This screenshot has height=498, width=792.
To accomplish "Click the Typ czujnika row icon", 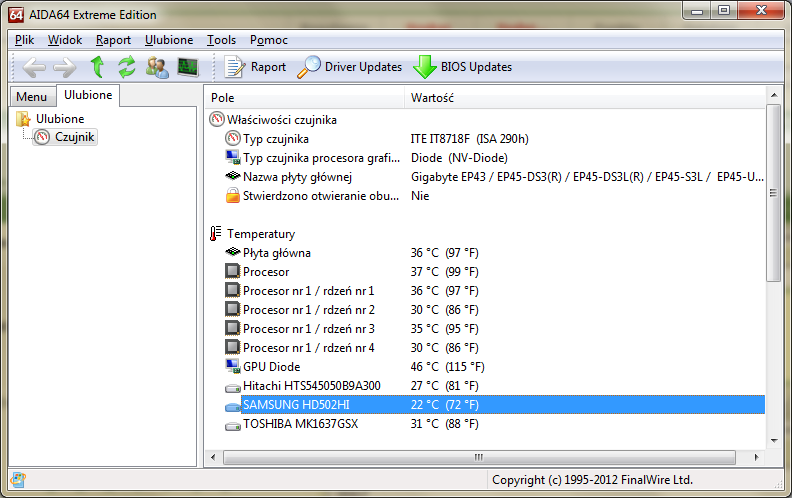I will click(232, 138).
